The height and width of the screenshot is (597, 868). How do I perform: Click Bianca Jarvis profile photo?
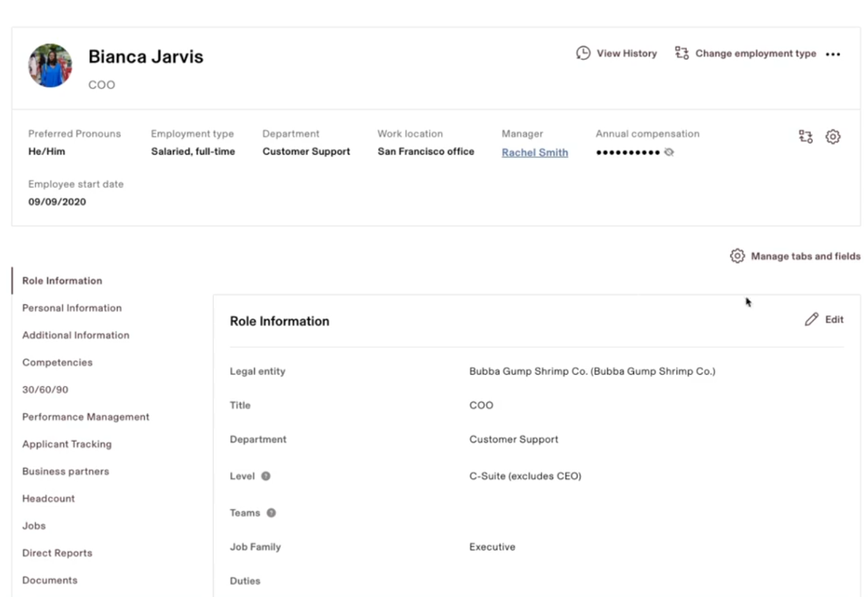point(50,65)
